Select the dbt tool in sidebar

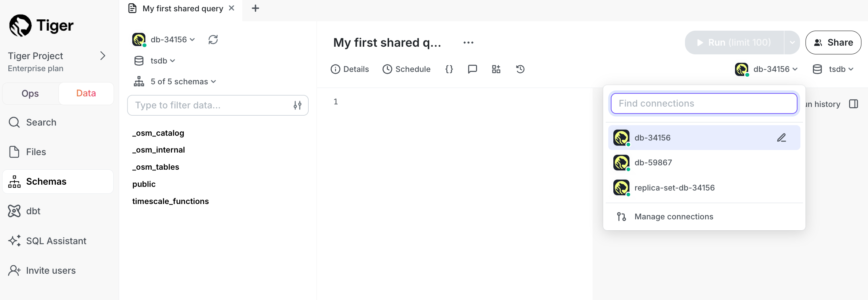[33, 211]
